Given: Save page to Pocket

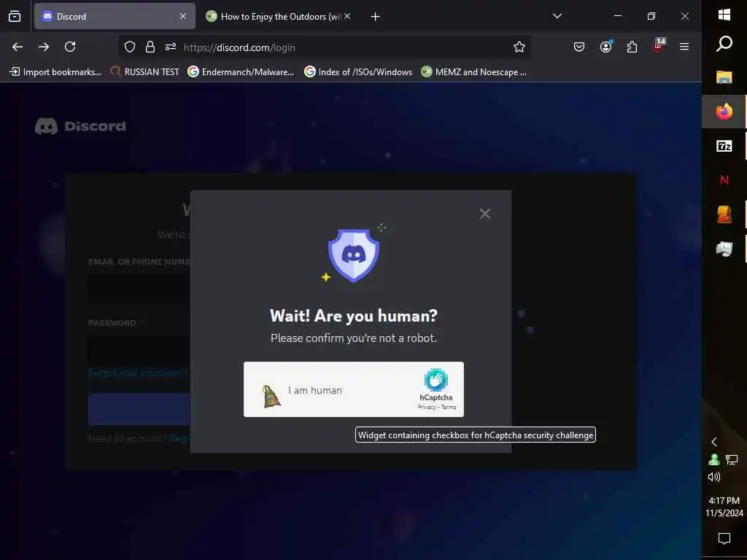Looking at the screenshot, I should pos(578,47).
